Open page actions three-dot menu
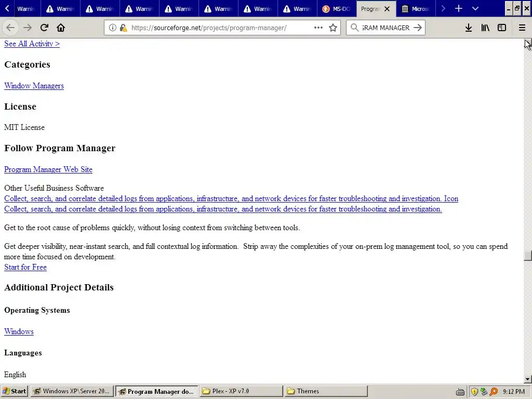This screenshot has width=532, height=399. pos(318,28)
